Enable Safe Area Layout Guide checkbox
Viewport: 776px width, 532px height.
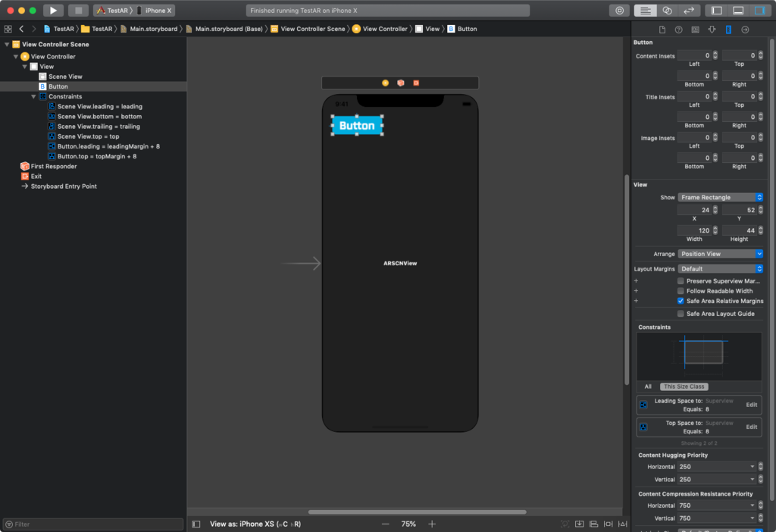coord(681,314)
